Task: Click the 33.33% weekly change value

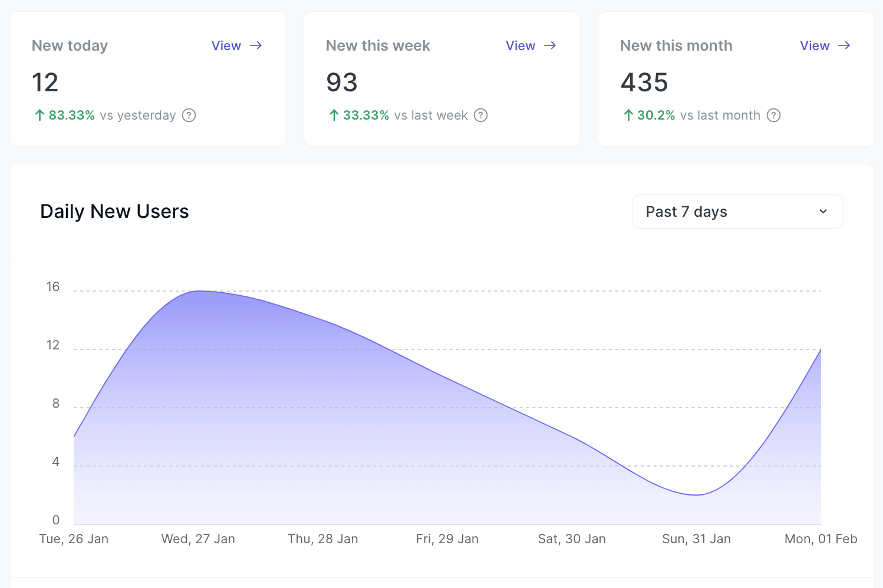Action: 365,115
